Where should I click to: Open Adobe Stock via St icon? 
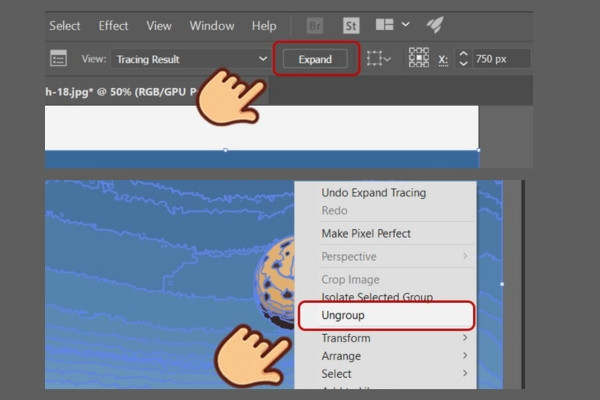(351, 26)
